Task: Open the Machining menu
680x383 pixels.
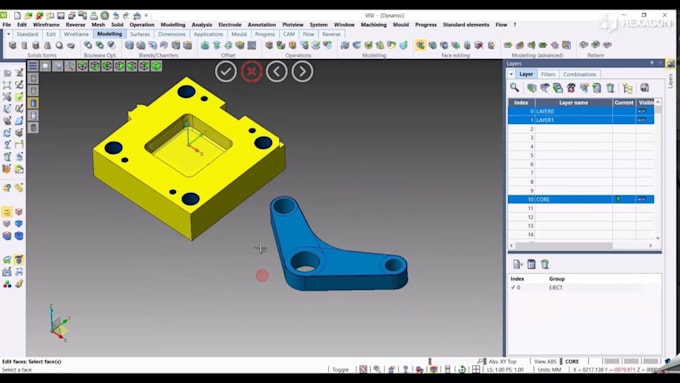Action: click(373, 25)
